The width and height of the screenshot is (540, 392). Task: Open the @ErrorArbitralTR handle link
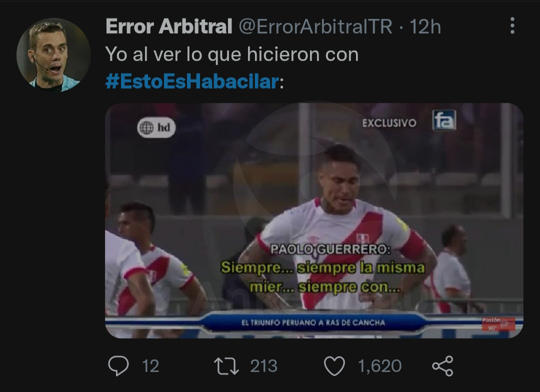pos(315,26)
